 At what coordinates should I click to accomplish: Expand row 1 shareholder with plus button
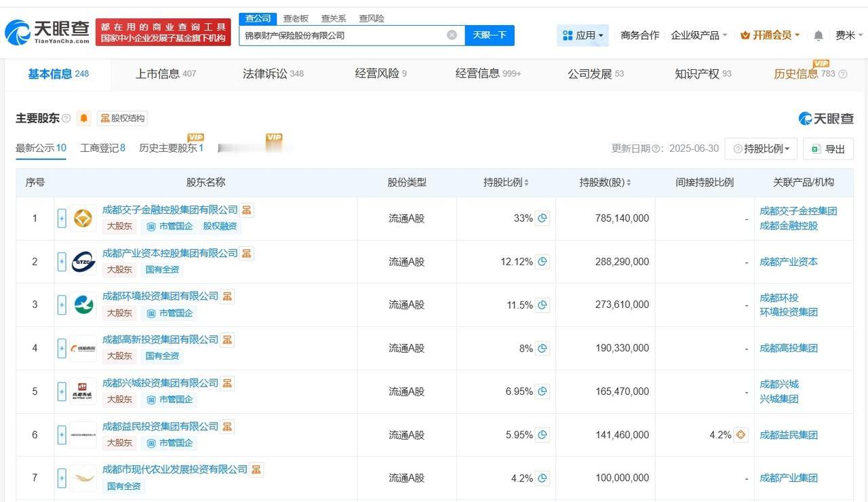(x=62, y=218)
